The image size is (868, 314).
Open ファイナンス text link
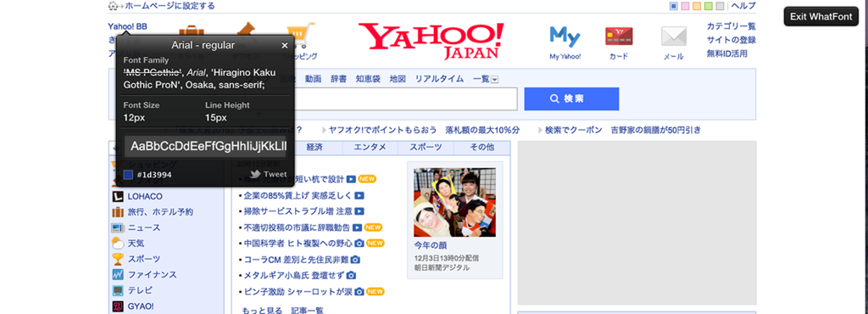coord(153,275)
